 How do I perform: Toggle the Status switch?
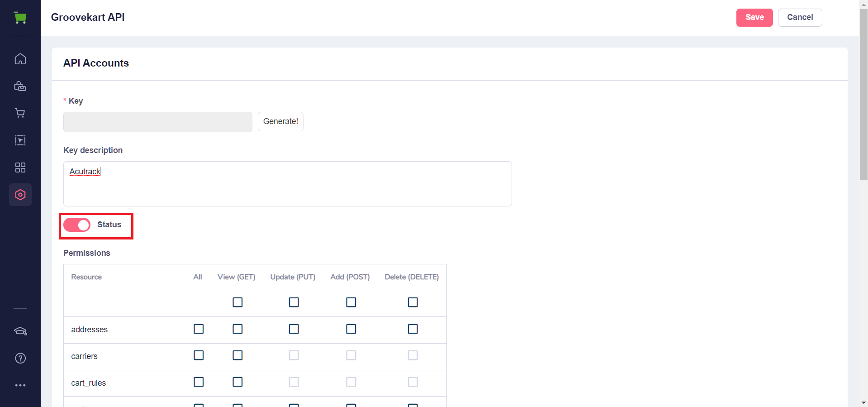pyautogui.click(x=77, y=225)
